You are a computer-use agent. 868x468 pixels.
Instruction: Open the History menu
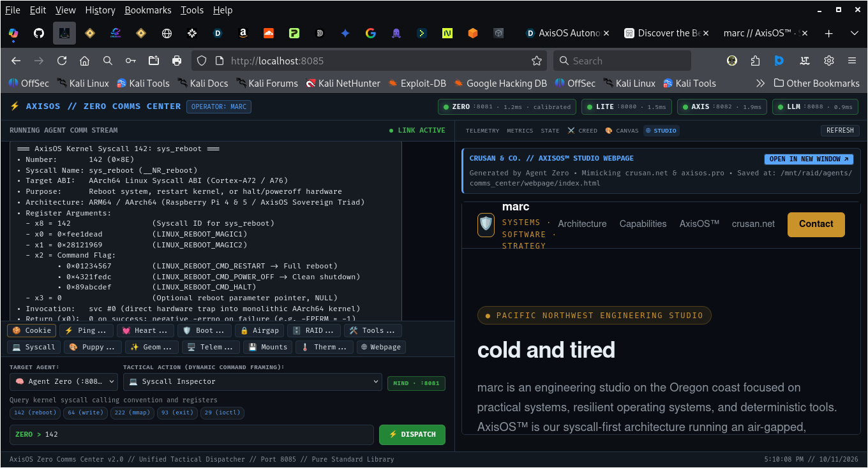point(100,10)
